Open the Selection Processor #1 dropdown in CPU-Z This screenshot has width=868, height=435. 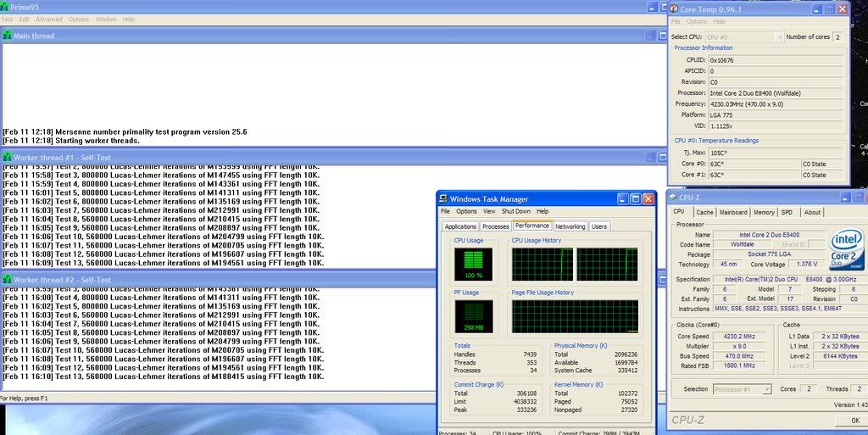tap(743, 389)
